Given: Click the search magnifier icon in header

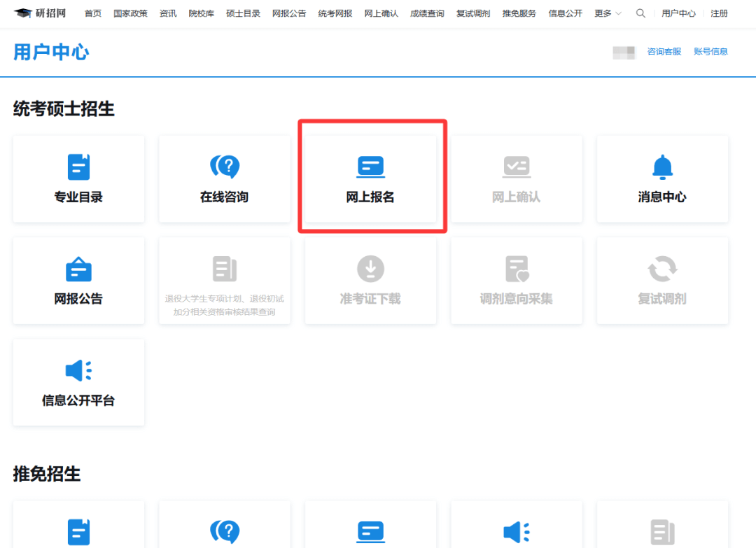Looking at the screenshot, I should [x=640, y=13].
